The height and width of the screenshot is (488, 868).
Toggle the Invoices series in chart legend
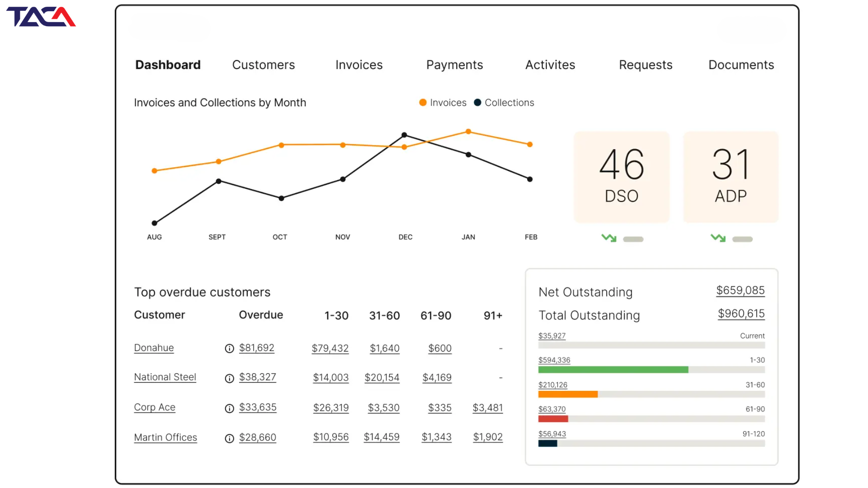443,103
